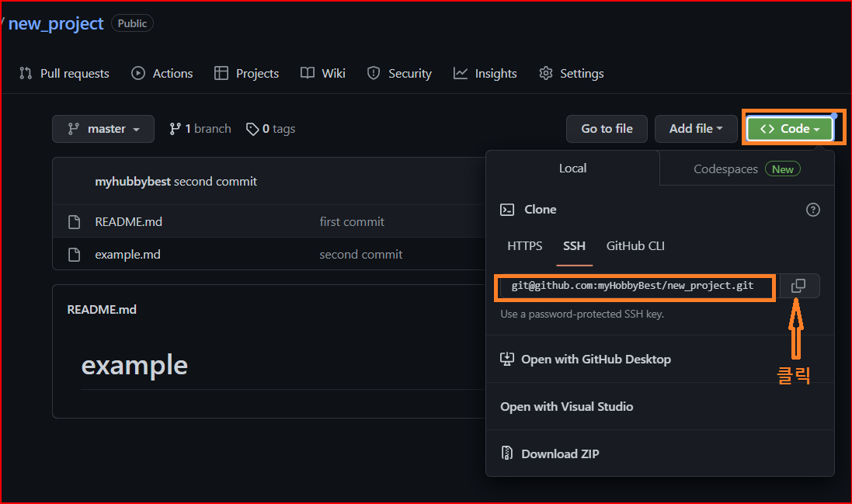The width and height of the screenshot is (852, 504).
Task: Choose Open with GitHub Desktop
Action: point(596,359)
